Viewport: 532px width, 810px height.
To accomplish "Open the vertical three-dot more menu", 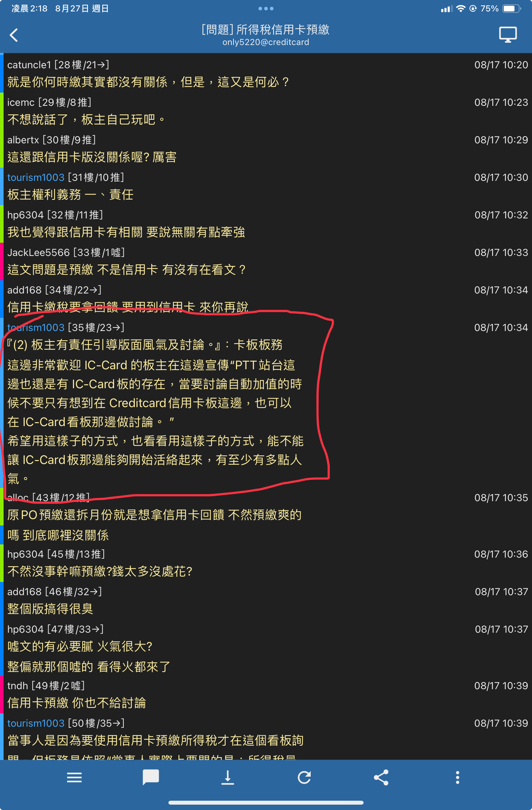I will tap(458, 777).
